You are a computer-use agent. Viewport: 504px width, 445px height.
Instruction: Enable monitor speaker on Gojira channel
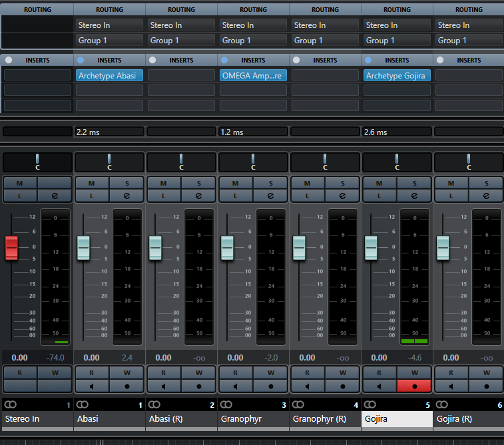pos(379,386)
